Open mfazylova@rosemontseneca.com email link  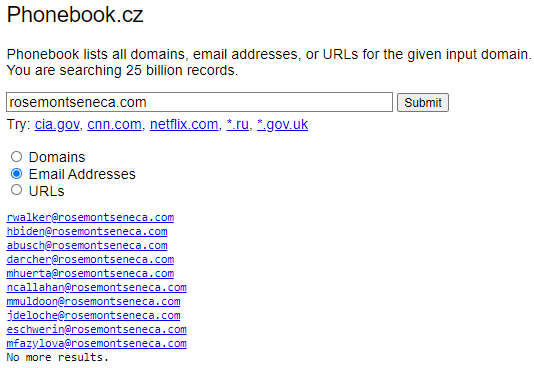pyautogui.click(x=96, y=343)
